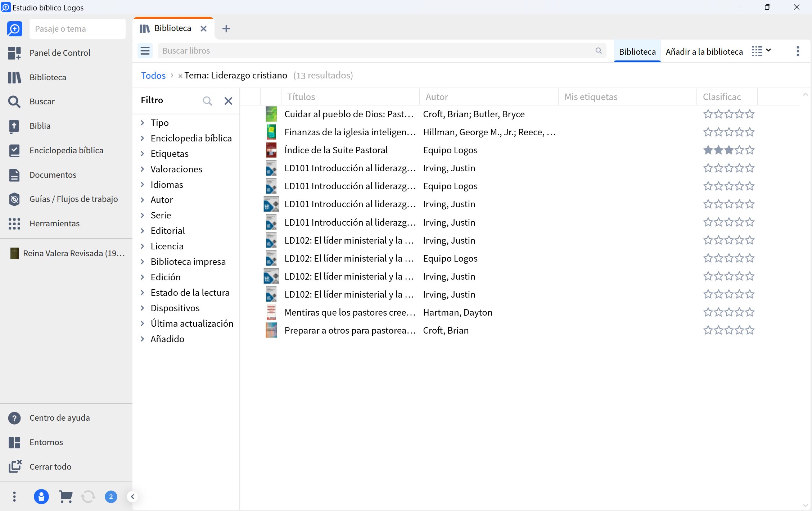Close the Filtro panel
Image resolution: width=812 pixels, height=511 pixels.
pos(228,101)
